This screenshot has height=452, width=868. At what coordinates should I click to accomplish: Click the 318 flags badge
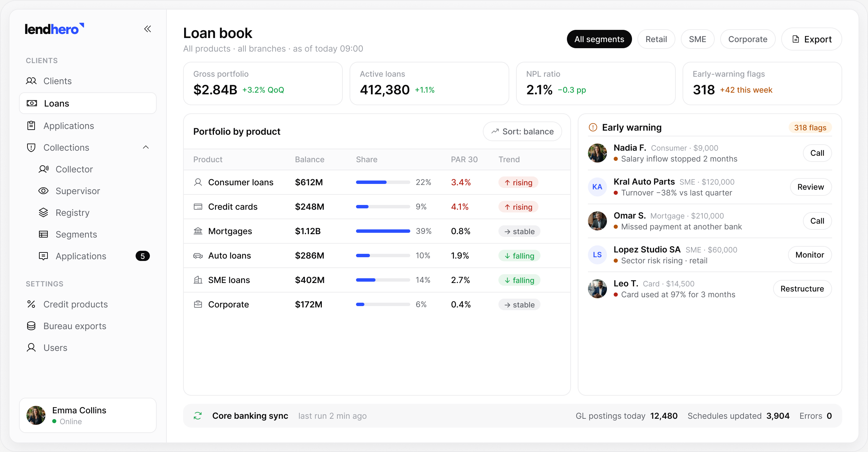810,128
